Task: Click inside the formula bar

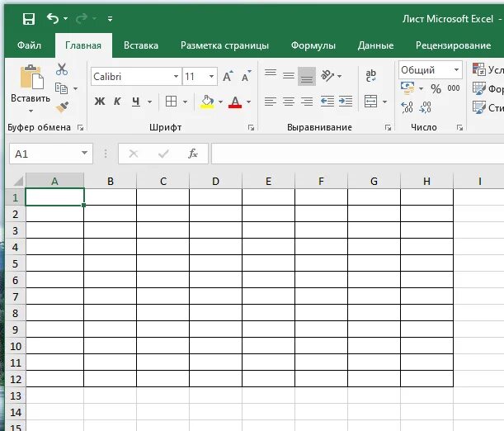Action: tap(357, 154)
